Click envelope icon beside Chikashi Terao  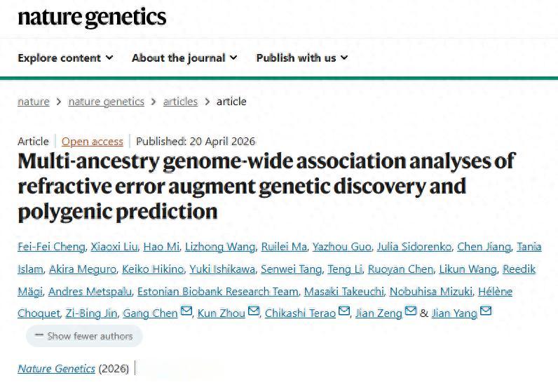pyautogui.click(x=343, y=311)
